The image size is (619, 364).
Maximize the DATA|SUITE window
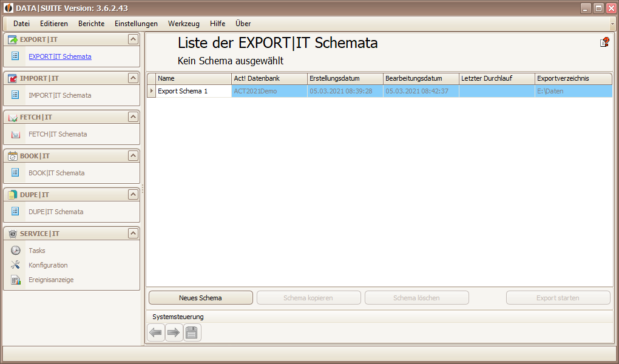[598, 8]
